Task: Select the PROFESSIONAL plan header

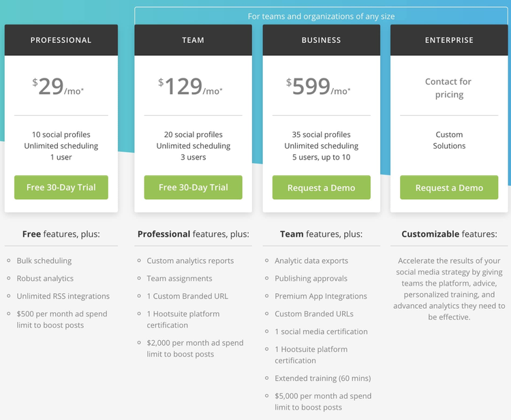Action: 61,40
